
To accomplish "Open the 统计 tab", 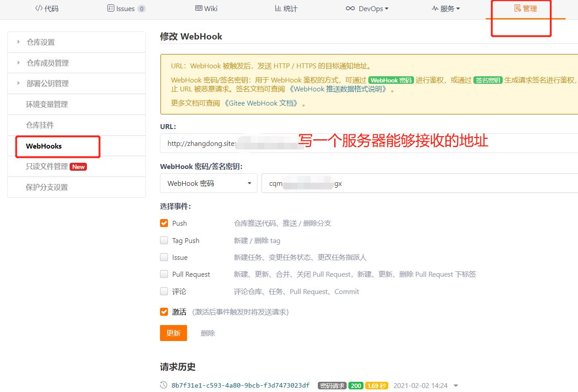I will [x=286, y=8].
